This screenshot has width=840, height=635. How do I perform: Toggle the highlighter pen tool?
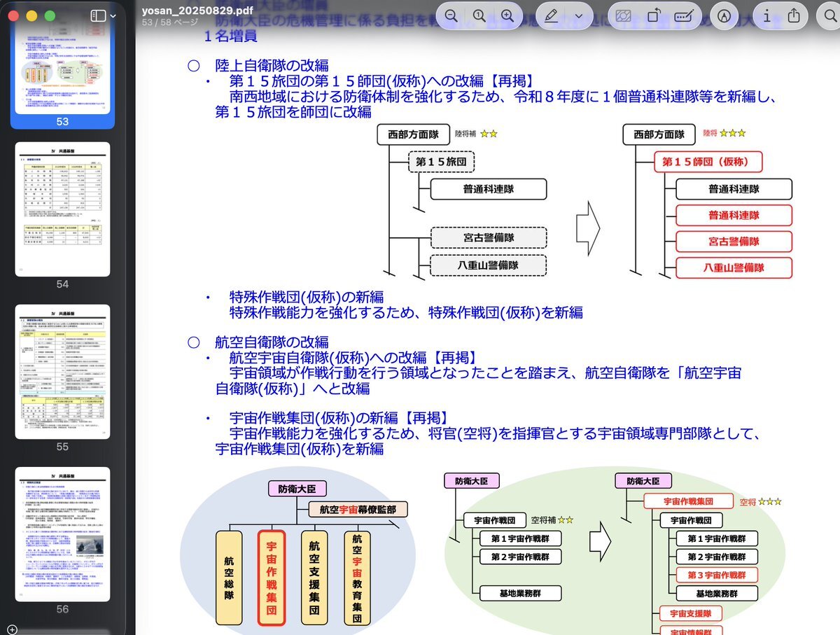click(552, 15)
